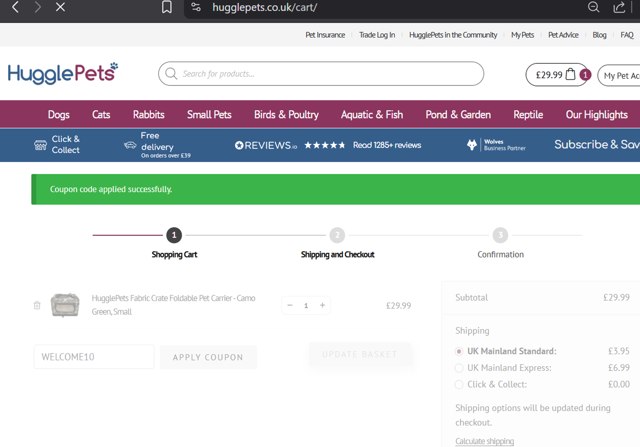The width and height of the screenshot is (640, 447).
Task: Expand the Calculate shipping link
Action: (x=484, y=441)
